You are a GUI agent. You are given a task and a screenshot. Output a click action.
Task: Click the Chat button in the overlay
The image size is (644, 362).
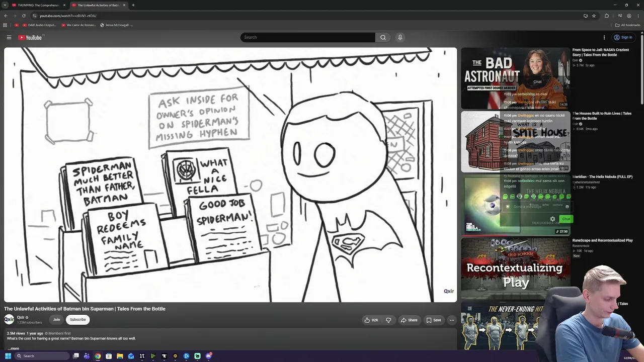[x=566, y=219]
